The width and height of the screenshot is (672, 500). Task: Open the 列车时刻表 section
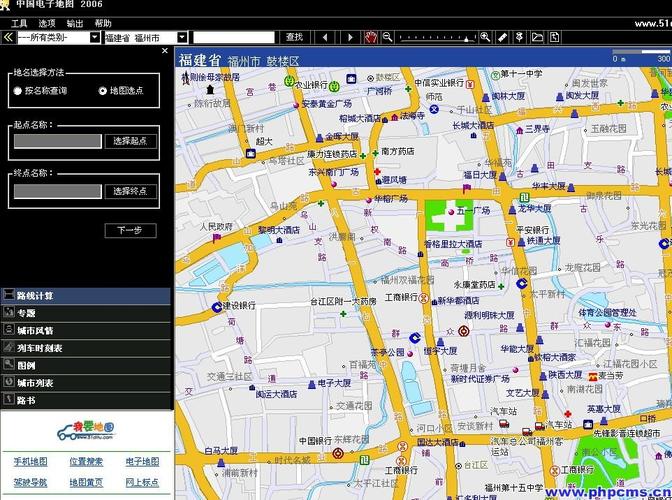tap(40, 348)
